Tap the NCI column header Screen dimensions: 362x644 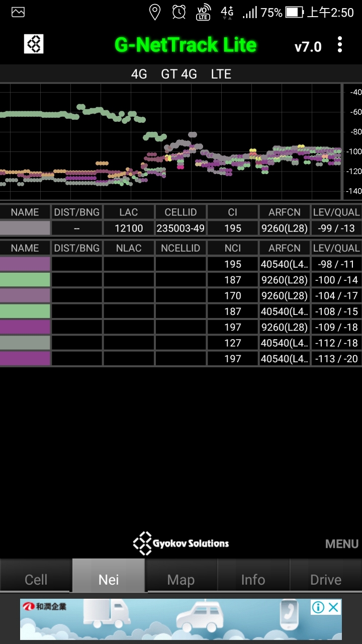233,248
